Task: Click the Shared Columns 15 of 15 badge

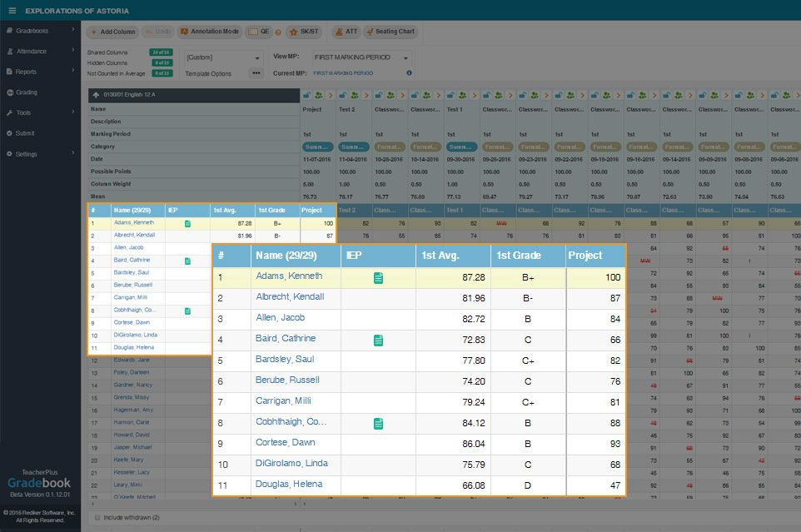Action: click(x=162, y=52)
